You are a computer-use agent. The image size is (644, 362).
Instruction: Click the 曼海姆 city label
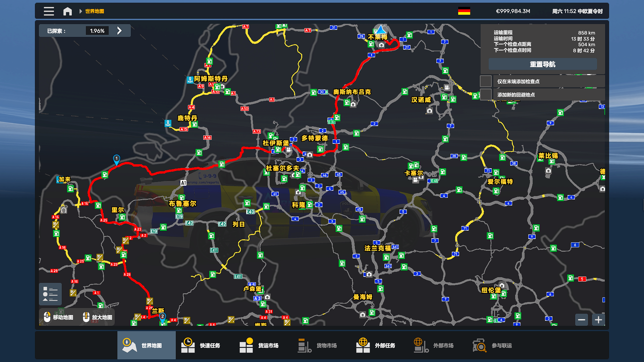point(363,297)
